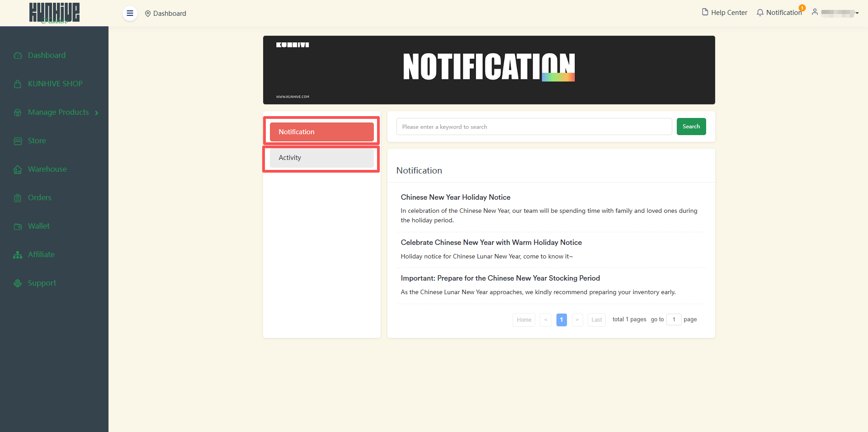This screenshot has height=432, width=868.
Task: Go to the next page arrow
Action: point(577,320)
